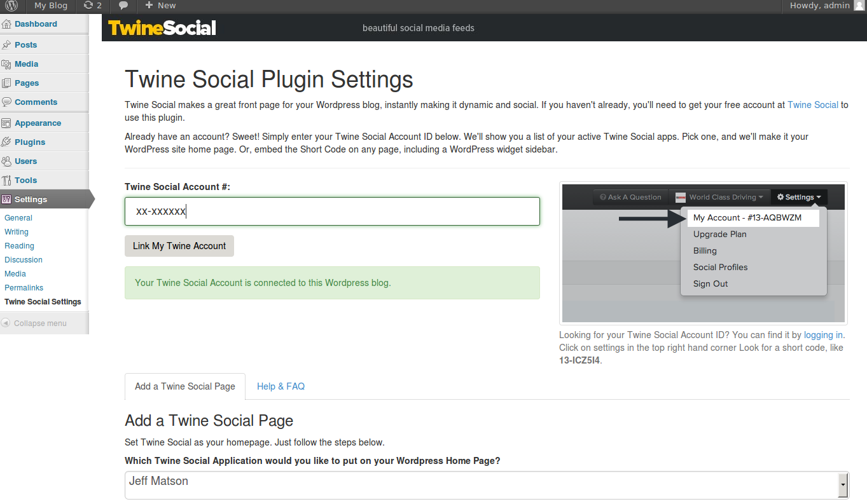The height and width of the screenshot is (504, 867).
Task: Click the + New icon to create content
Action: [x=158, y=6]
